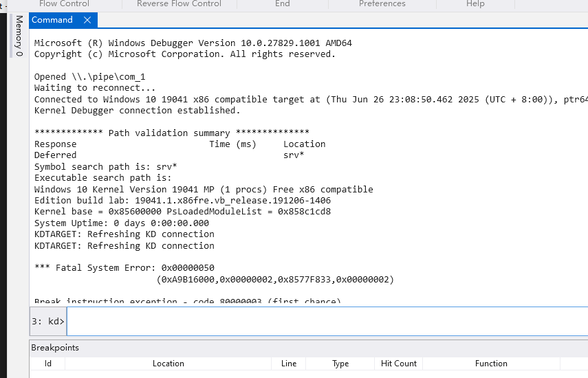Click the "3: kd>" prompt label

pyautogui.click(x=48, y=321)
